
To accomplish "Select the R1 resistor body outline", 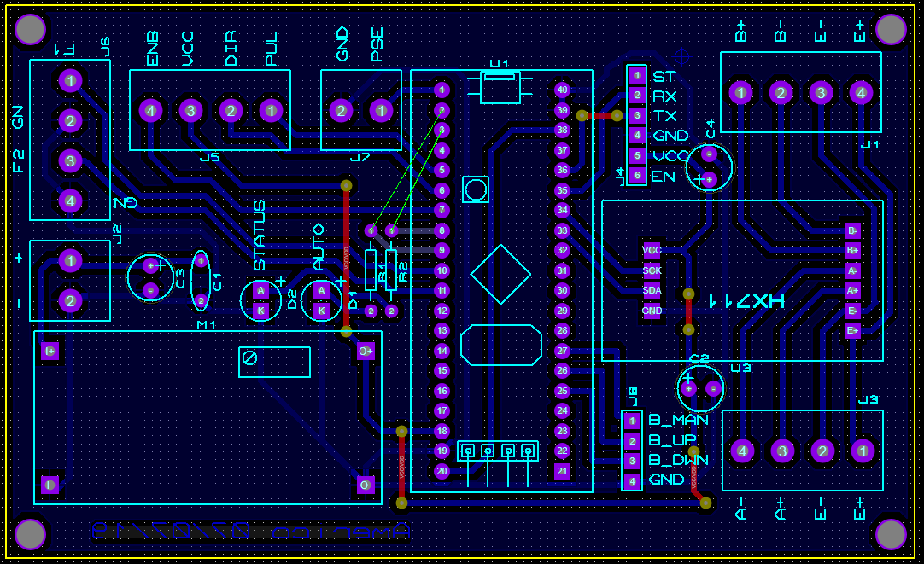I will [x=371, y=270].
